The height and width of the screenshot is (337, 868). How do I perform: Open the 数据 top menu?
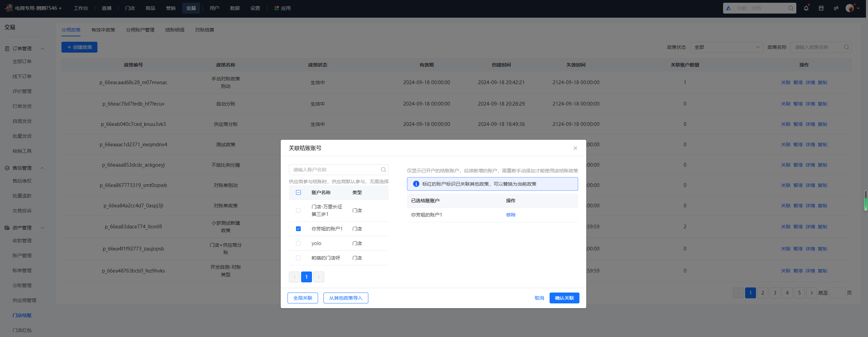point(235,8)
